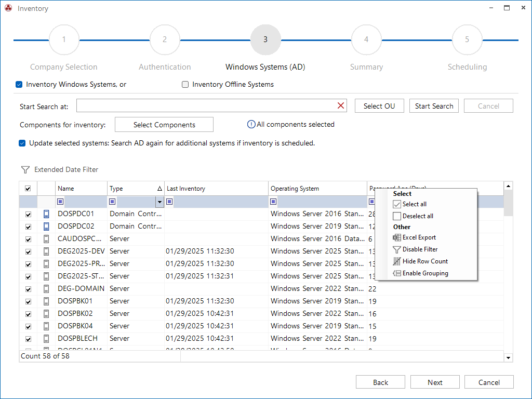The height and width of the screenshot is (399, 532).
Task: Go to wizard step 2 Authentication
Action: 165,39
